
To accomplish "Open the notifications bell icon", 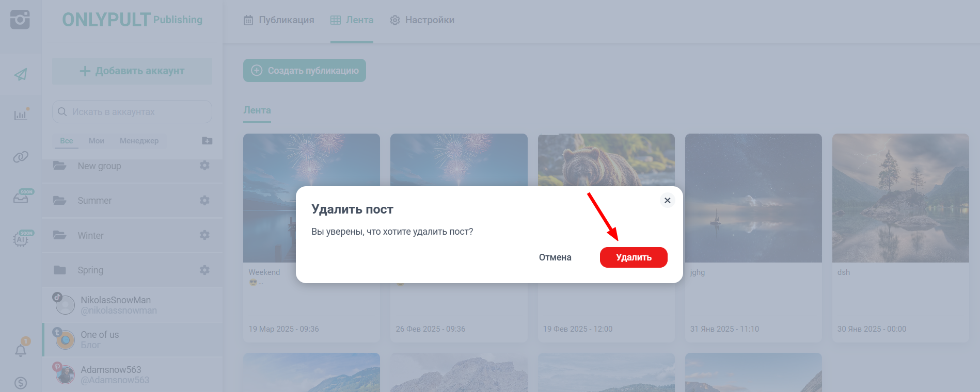I will pos(21,351).
